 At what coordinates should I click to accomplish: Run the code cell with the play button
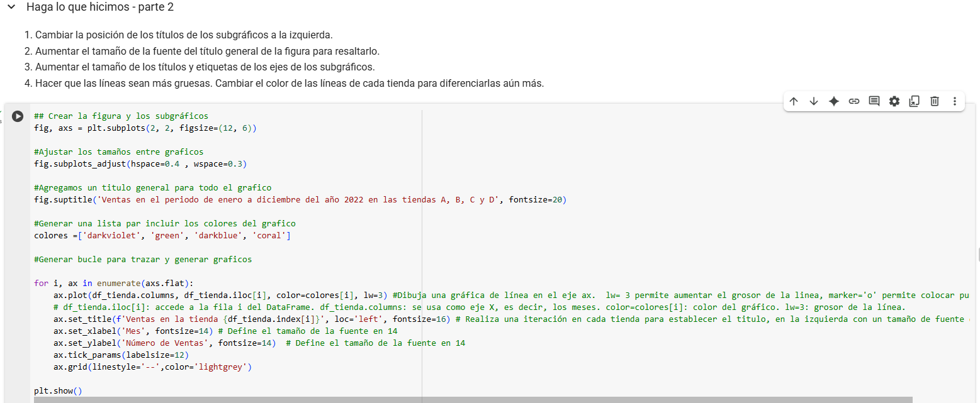click(x=18, y=116)
